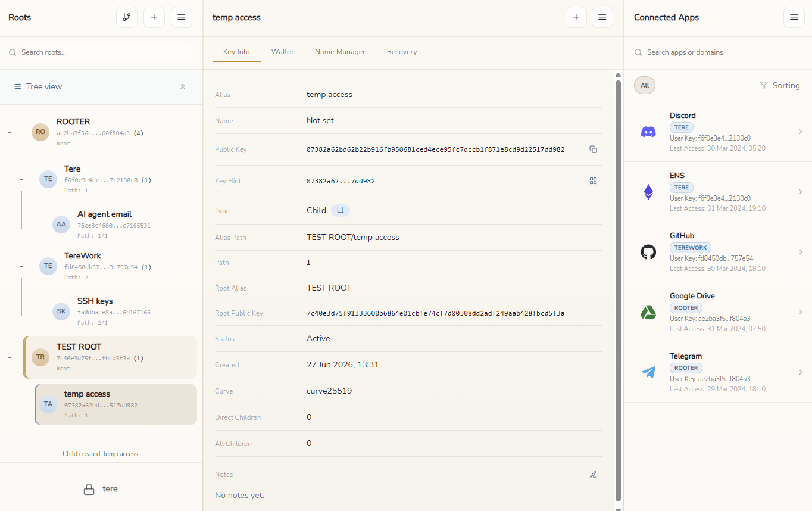Collapse the ROOTER tree node
Screen dimensions: 812x511
[x=10, y=132]
